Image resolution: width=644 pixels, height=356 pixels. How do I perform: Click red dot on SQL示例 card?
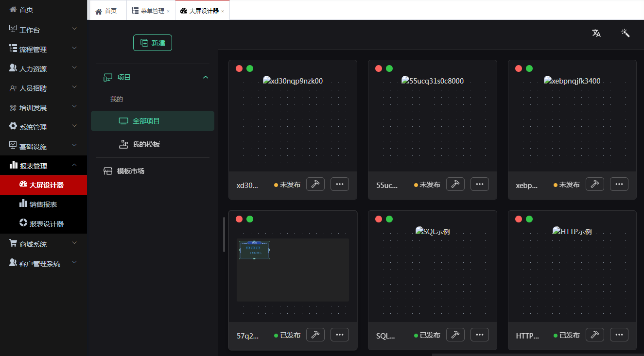[x=379, y=219]
